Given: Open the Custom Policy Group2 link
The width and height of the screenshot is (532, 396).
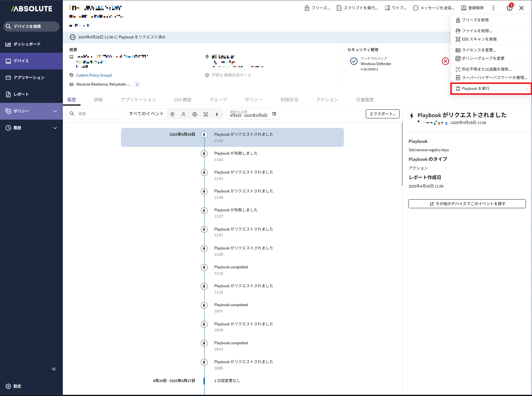Looking at the screenshot, I should 94,75.
